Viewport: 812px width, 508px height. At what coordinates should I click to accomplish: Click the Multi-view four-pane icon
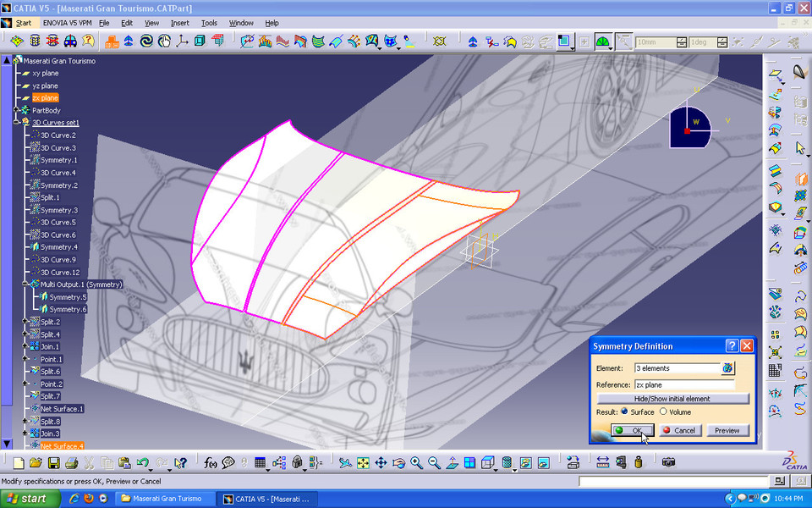coord(469,463)
